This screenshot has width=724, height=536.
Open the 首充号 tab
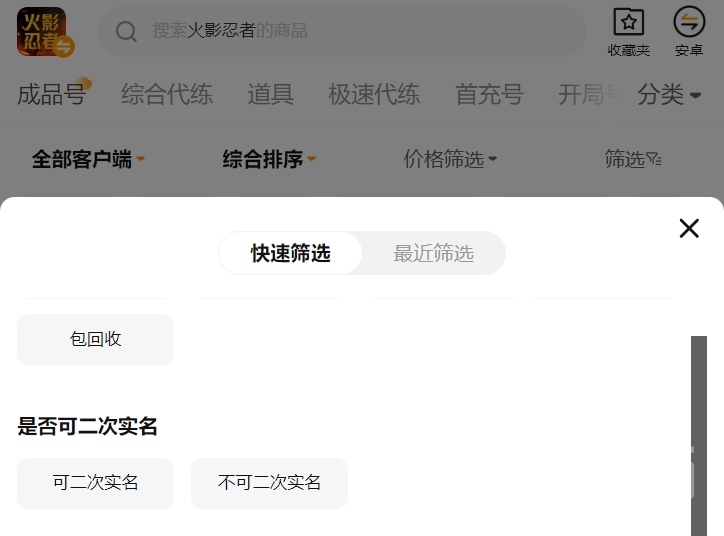pyautogui.click(x=489, y=95)
